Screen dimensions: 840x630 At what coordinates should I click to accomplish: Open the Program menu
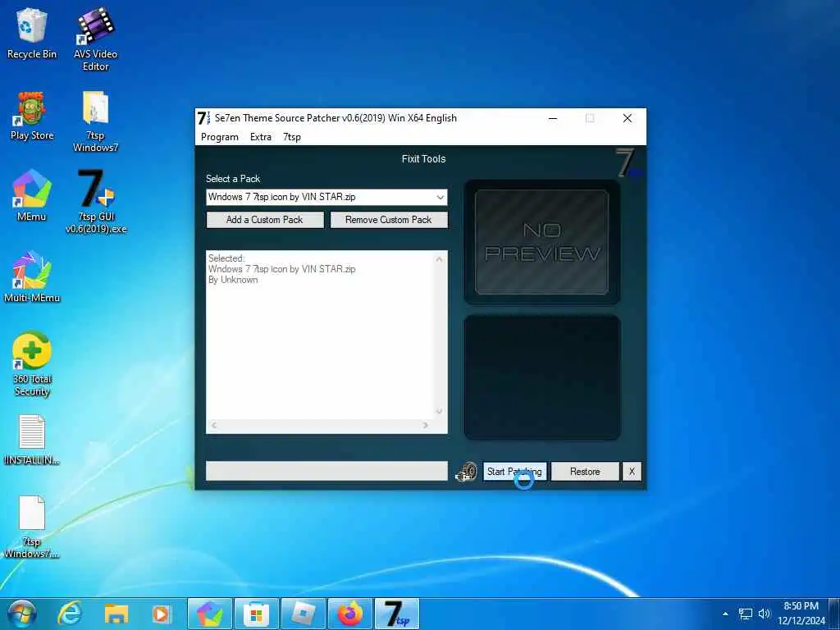point(220,137)
